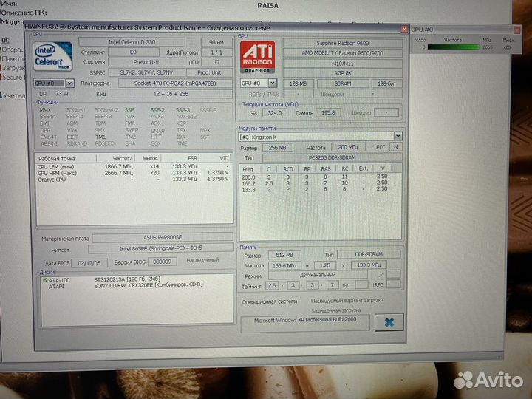Close the CPU #0 clock window
The height and width of the screenshot is (399, 532).
[x=516, y=30]
